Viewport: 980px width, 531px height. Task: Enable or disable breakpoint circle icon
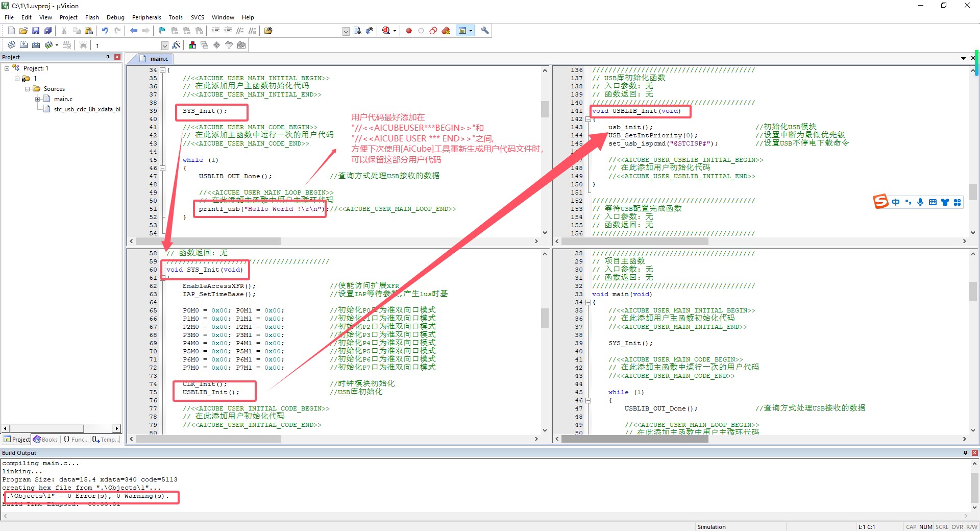click(421, 31)
